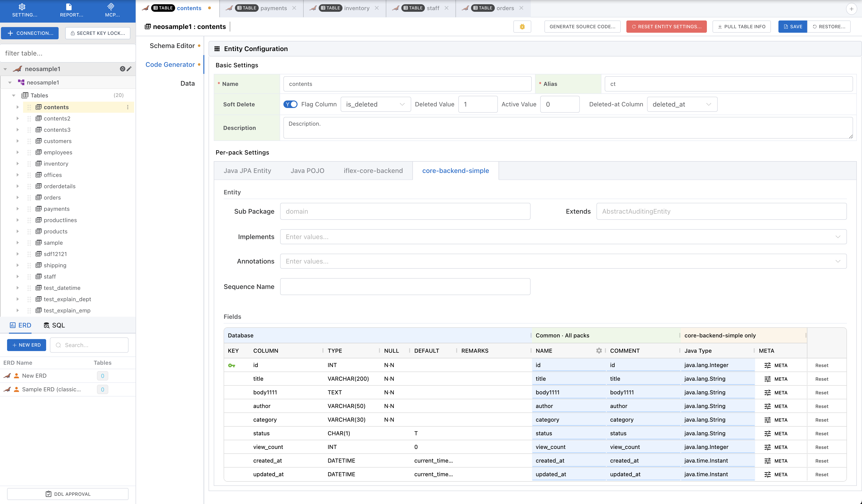Click Generate Source Code button
This screenshot has width=862, height=504.
pyautogui.click(x=582, y=27)
